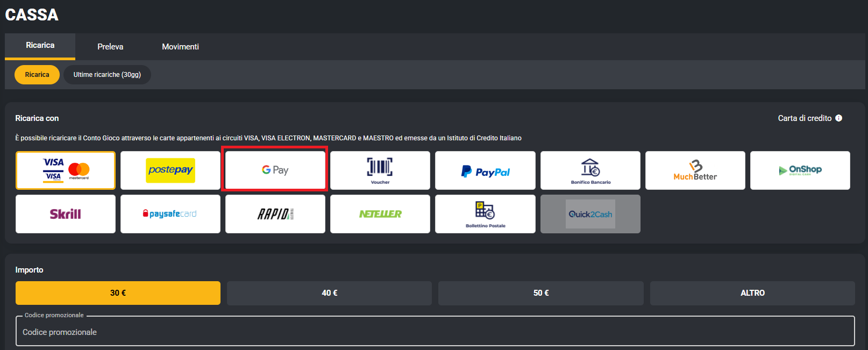The image size is (868, 350).
Task: Click the VISA circuits description sentence
Action: [268, 138]
